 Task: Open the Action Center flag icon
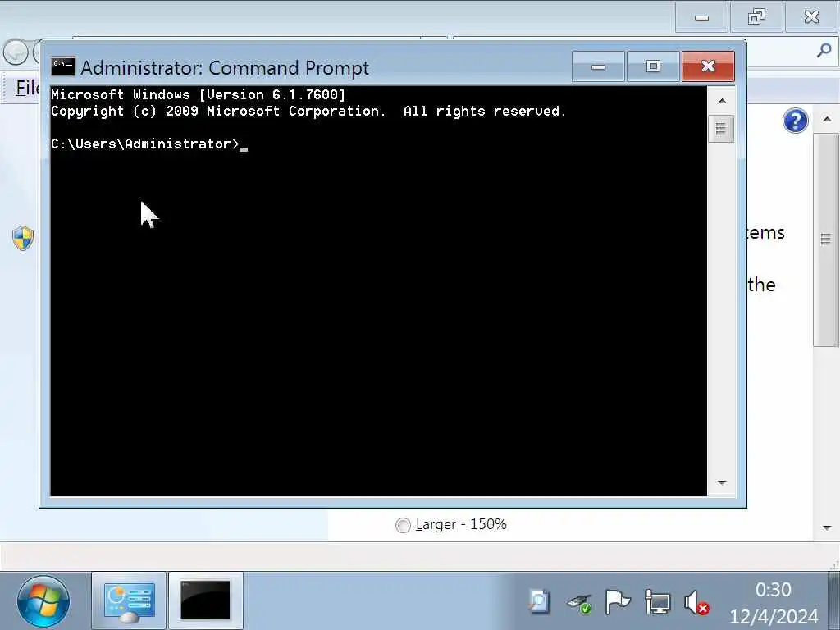click(617, 602)
